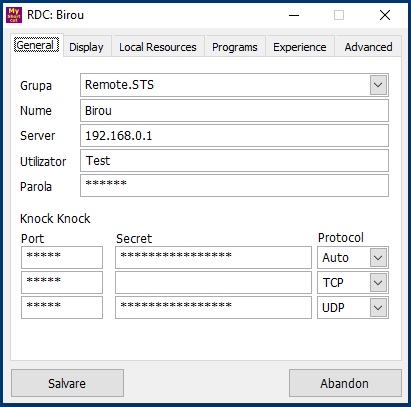Click the Salvare button
The height and width of the screenshot is (407, 411).
point(67,383)
